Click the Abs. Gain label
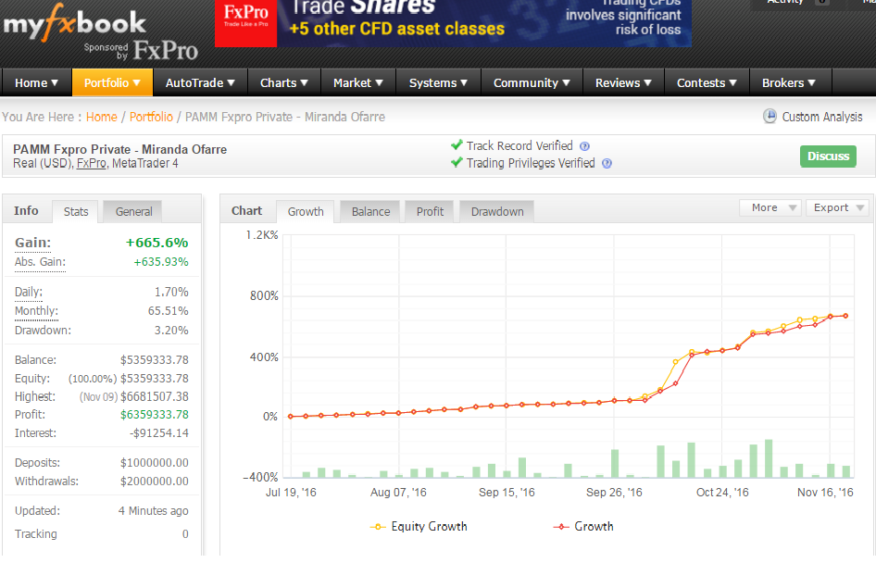 40,262
